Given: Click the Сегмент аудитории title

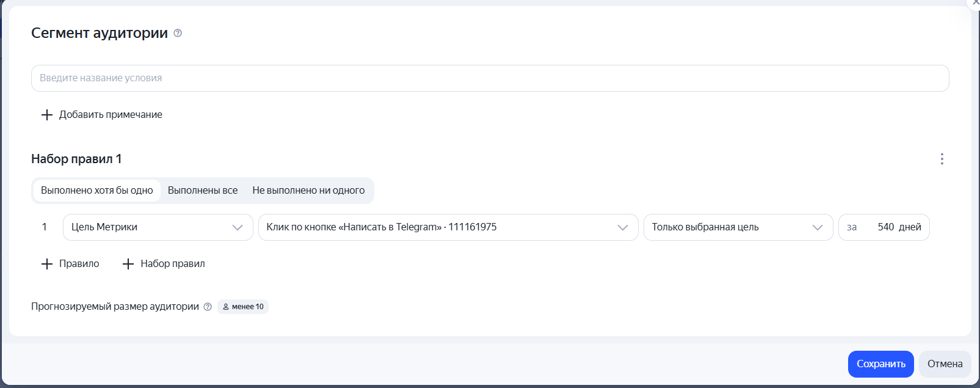Looking at the screenshot, I should click(x=100, y=33).
